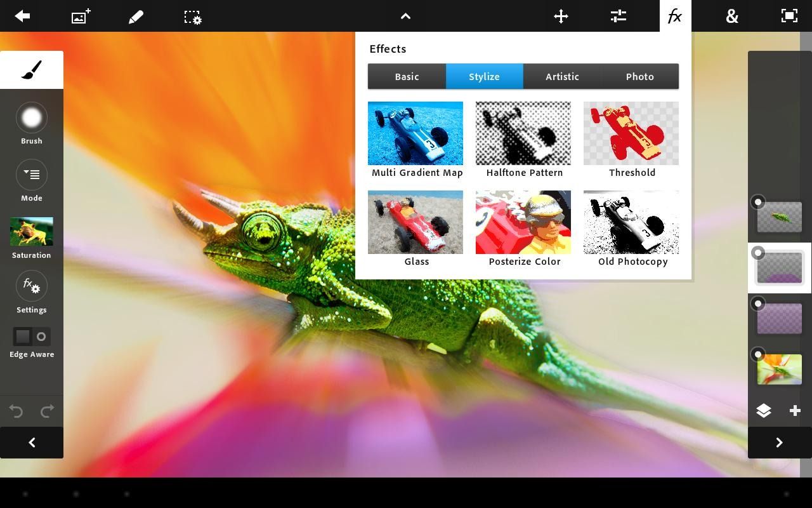Open the marquee selection settings icon

(x=192, y=17)
